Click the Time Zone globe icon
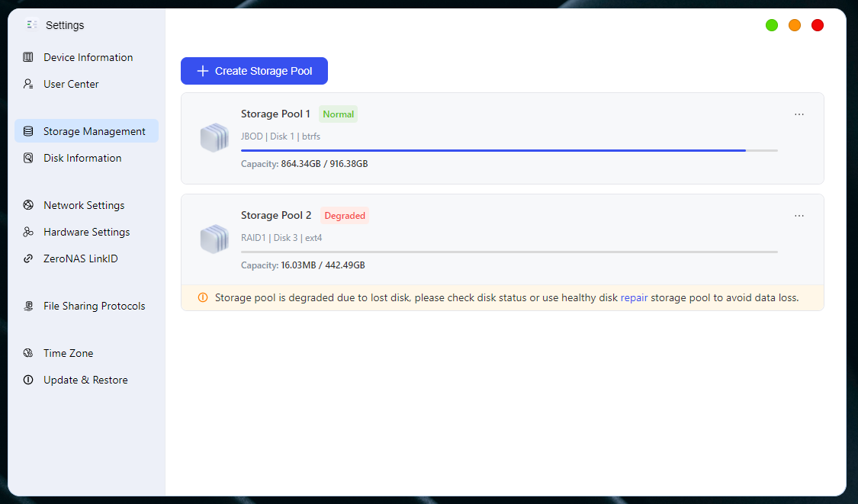 pyautogui.click(x=28, y=353)
